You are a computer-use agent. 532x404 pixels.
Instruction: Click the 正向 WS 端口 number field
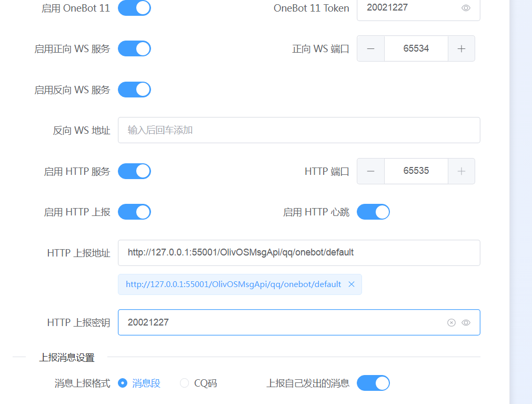click(416, 48)
